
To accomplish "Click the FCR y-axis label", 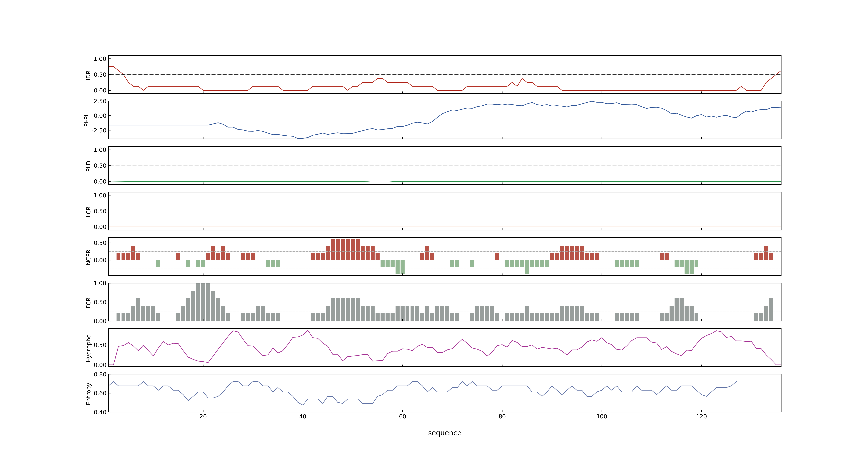I will click(88, 302).
